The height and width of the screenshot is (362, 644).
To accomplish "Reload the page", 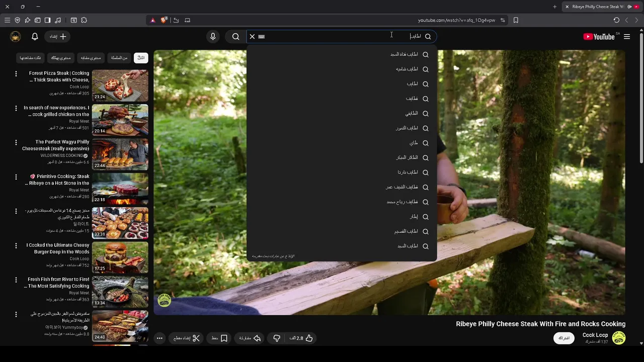I will (616, 20).
